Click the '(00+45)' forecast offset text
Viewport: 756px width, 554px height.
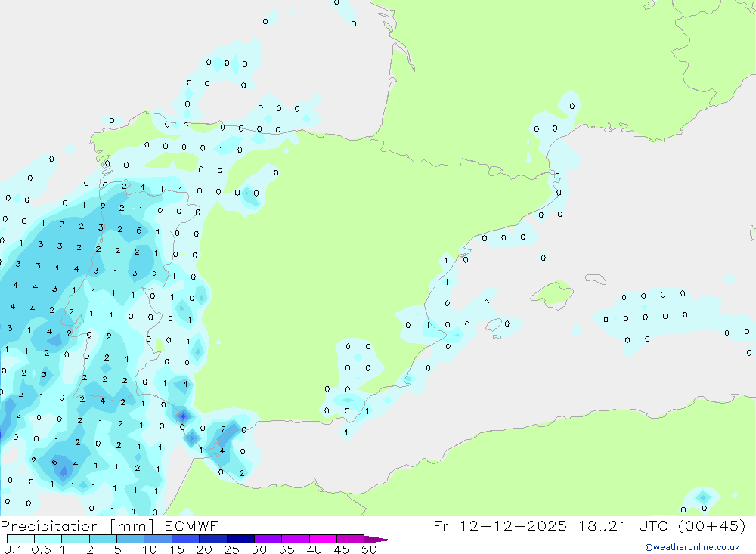(x=711, y=525)
